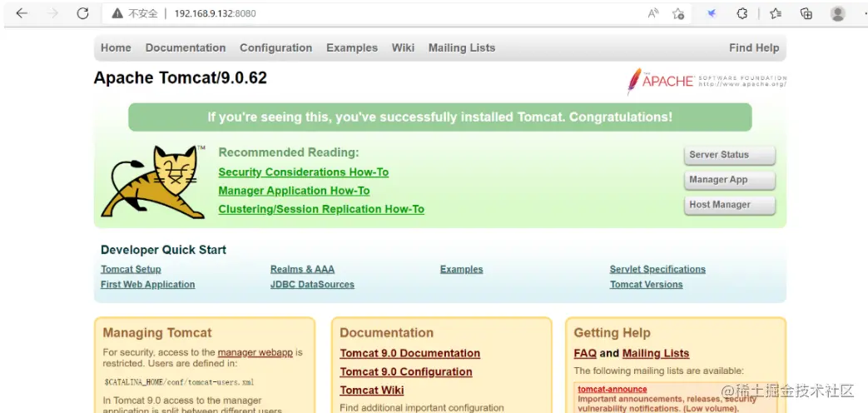Click the Host Manager button
The height and width of the screenshot is (413, 868).
[730, 205]
